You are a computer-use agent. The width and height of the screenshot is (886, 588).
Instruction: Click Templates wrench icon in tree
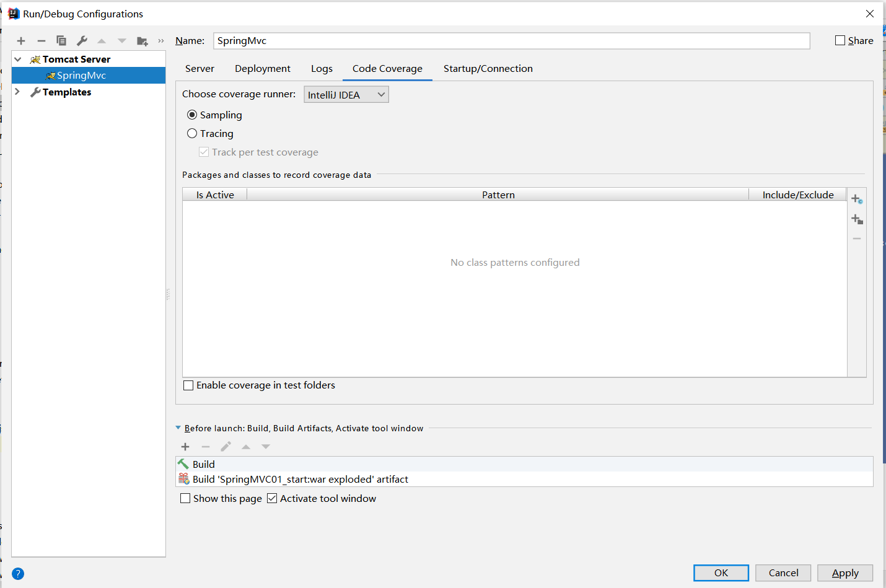35,92
